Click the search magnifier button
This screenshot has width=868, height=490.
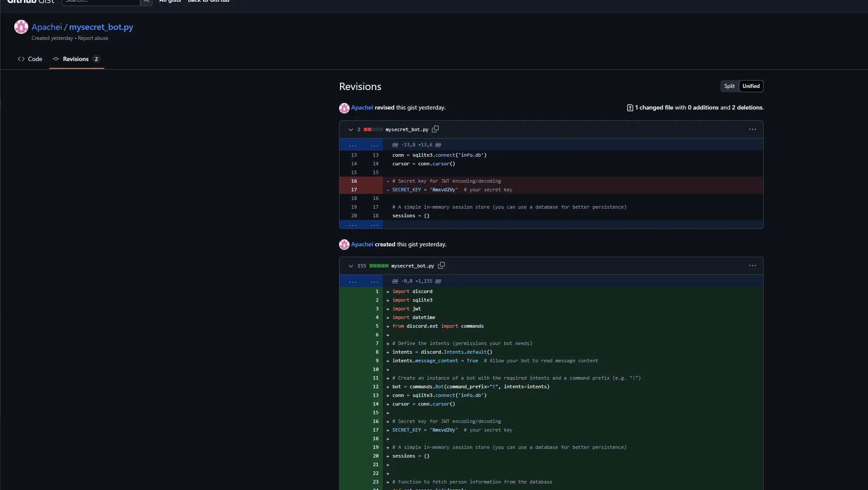[x=146, y=2]
